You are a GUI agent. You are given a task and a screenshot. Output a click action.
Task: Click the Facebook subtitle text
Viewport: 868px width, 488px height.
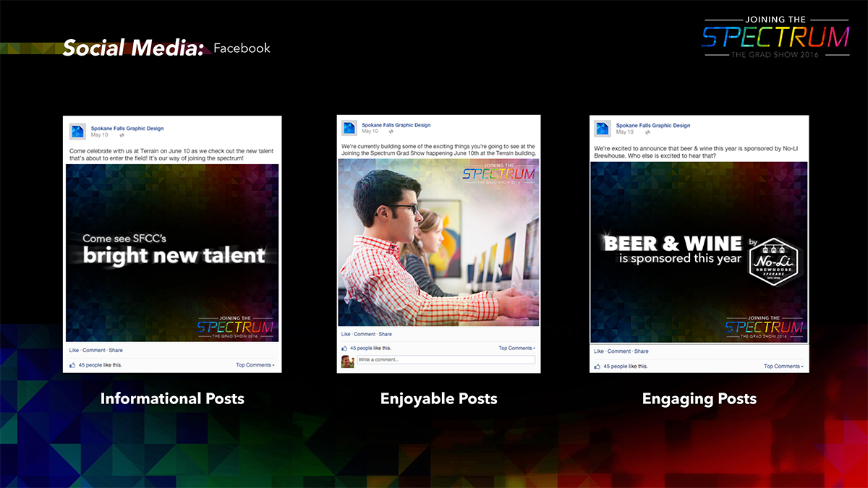[242, 48]
